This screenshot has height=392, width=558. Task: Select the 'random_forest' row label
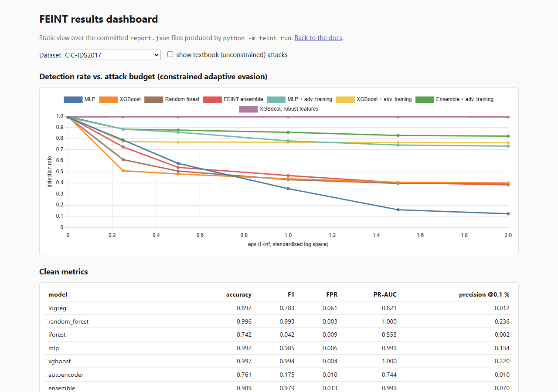[68, 321]
